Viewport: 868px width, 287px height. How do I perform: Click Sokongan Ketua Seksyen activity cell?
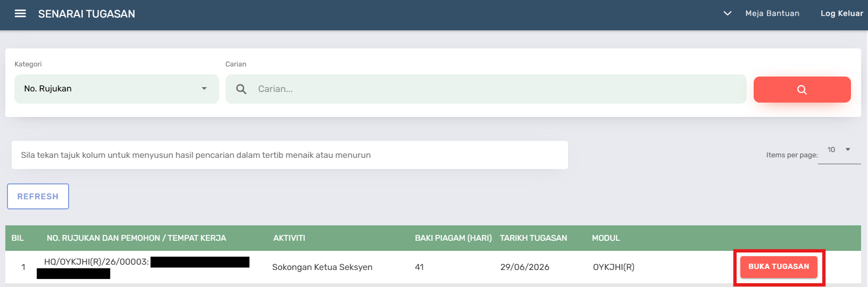322,267
